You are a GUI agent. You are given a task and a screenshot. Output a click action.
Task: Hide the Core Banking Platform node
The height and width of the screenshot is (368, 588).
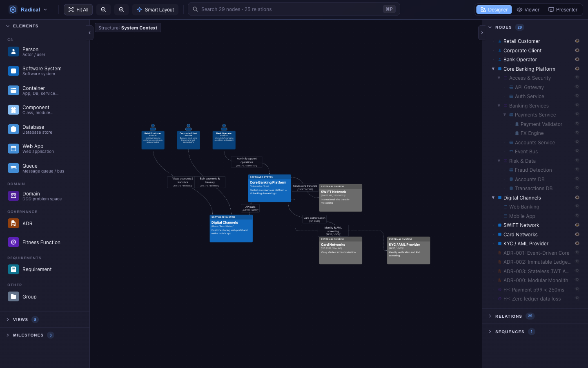577,69
